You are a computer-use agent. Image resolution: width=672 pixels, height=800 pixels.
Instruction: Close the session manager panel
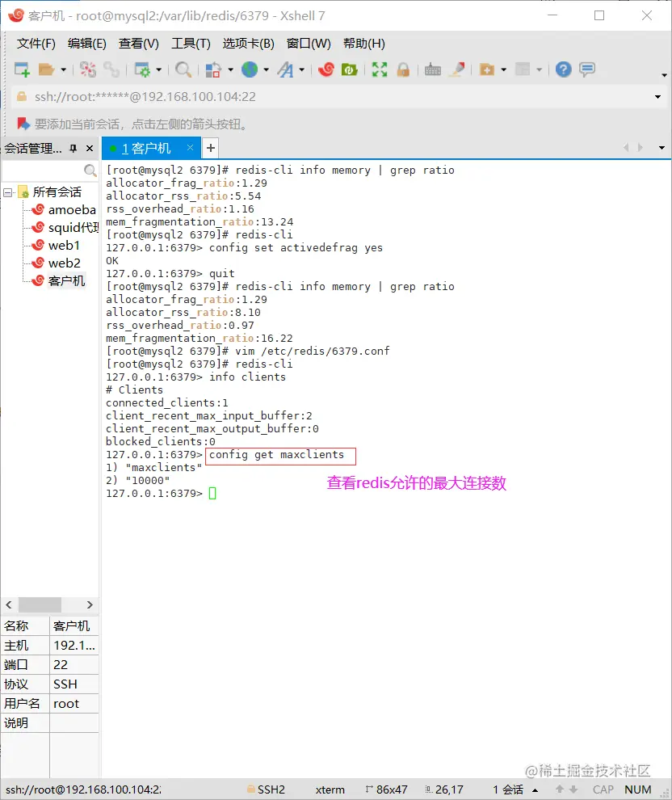[x=90, y=149]
